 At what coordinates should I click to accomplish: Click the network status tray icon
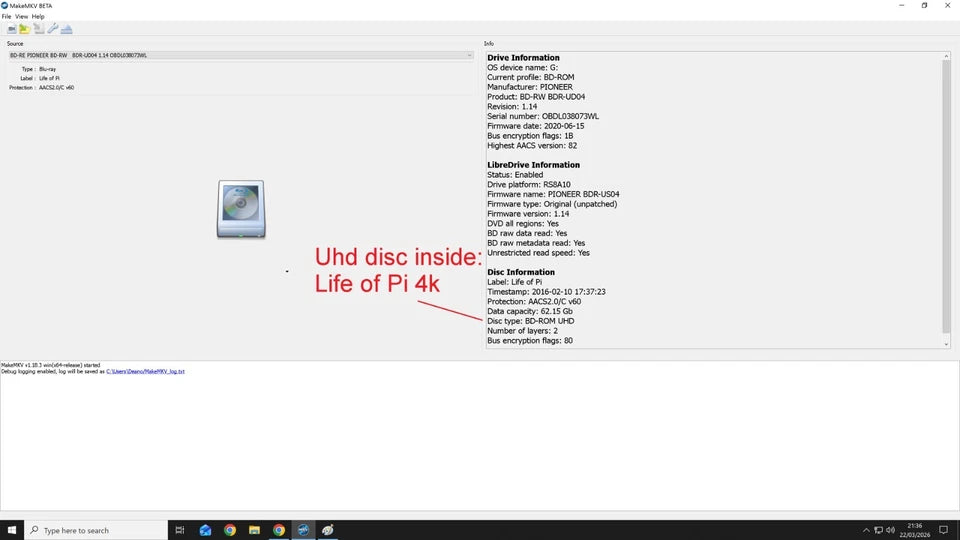[879, 530]
